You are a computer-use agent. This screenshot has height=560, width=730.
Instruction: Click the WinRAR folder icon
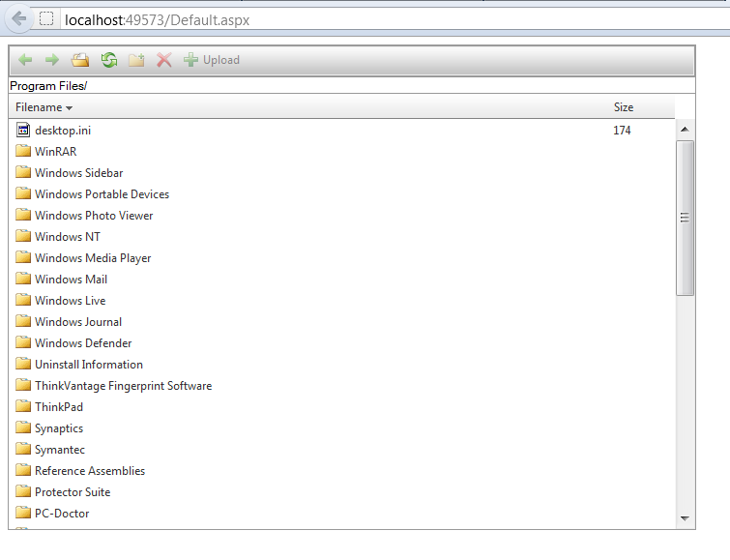click(x=23, y=151)
